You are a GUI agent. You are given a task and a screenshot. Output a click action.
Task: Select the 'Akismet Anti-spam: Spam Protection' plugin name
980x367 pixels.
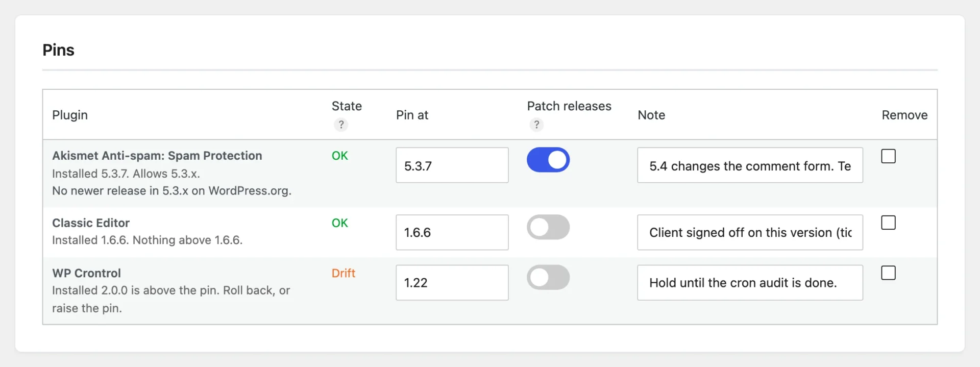157,156
